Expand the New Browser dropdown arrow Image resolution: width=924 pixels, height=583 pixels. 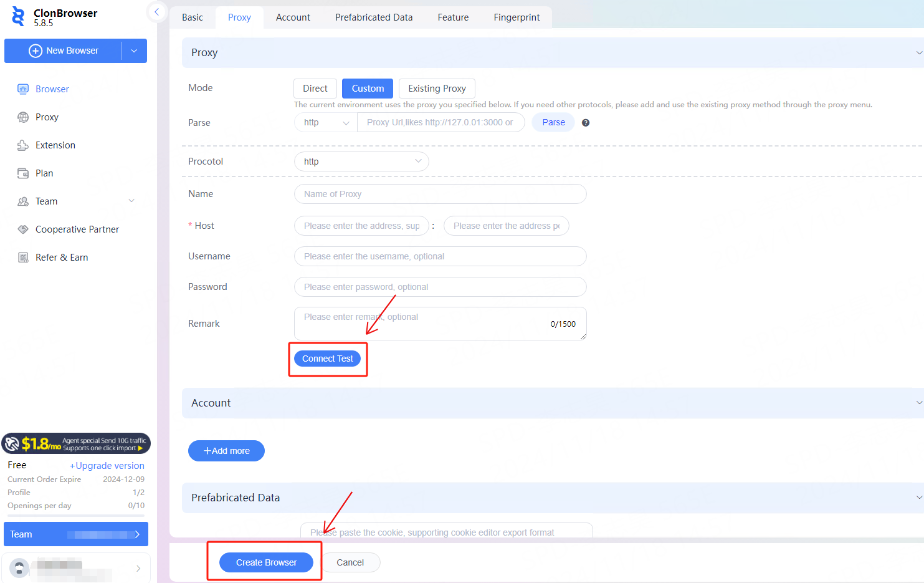[x=134, y=51]
